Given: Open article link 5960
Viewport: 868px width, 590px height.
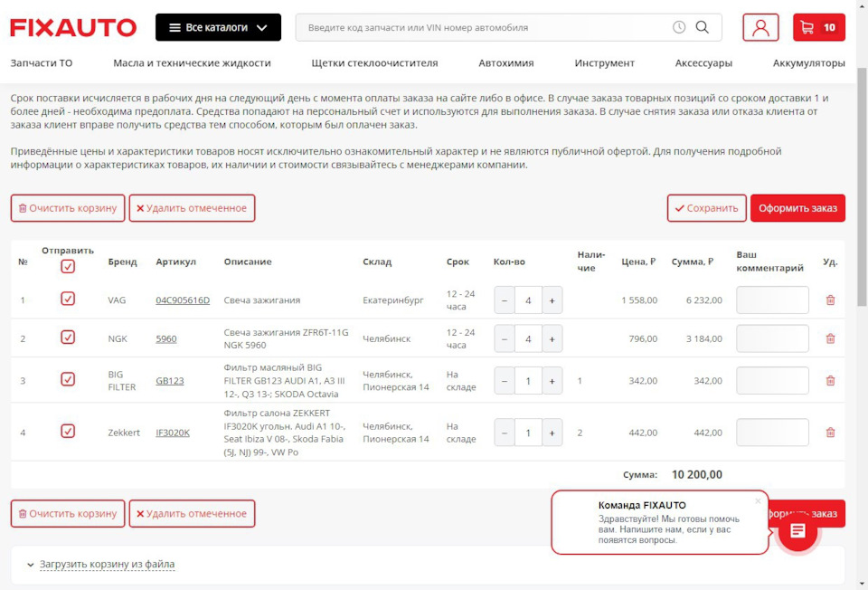Looking at the screenshot, I should [x=166, y=338].
